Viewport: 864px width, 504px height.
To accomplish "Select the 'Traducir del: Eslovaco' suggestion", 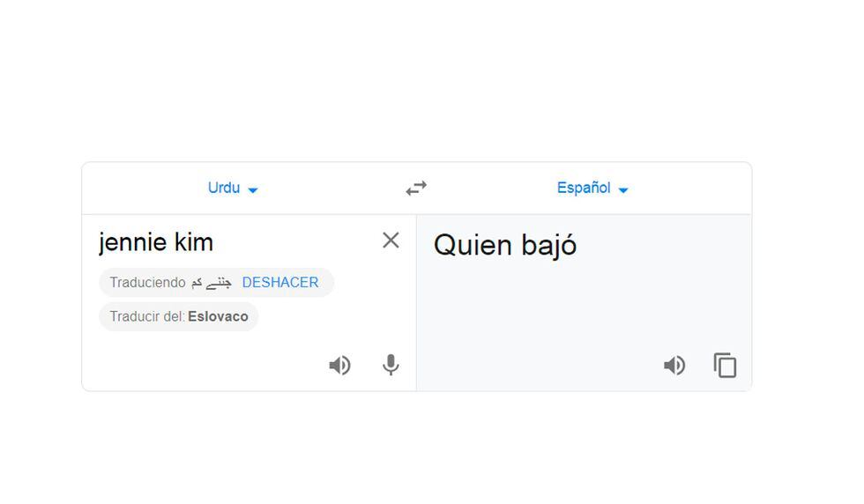I will tap(179, 316).
